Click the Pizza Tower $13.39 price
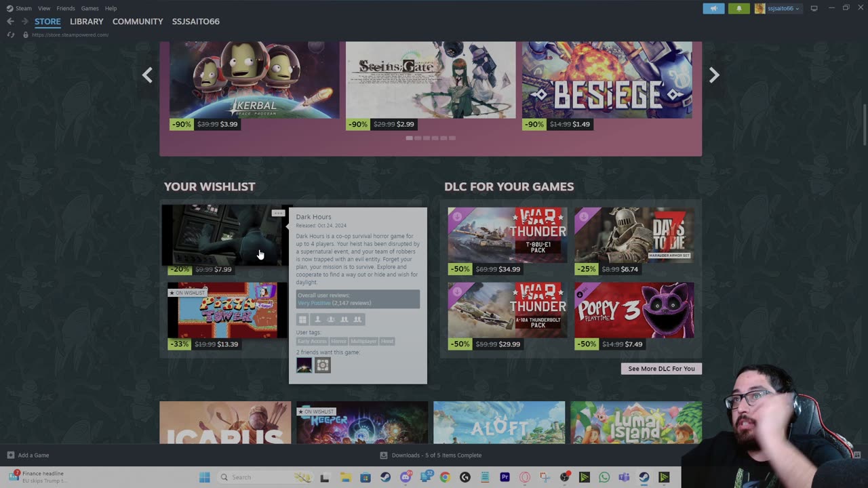The image size is (868, 488). [x=227, y=344]
